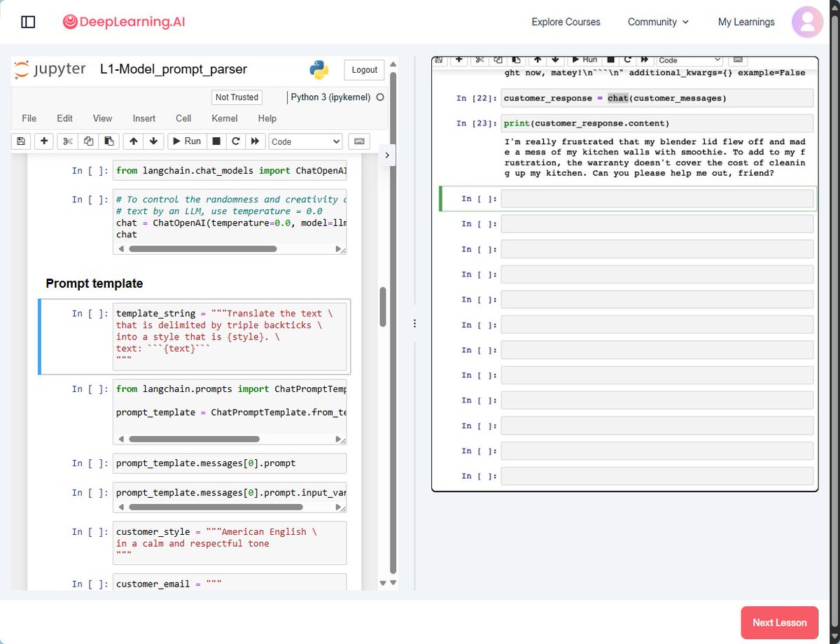Run cell in the right notebook toolbar
Screen dimensions: 840x644
click(583, 60)
